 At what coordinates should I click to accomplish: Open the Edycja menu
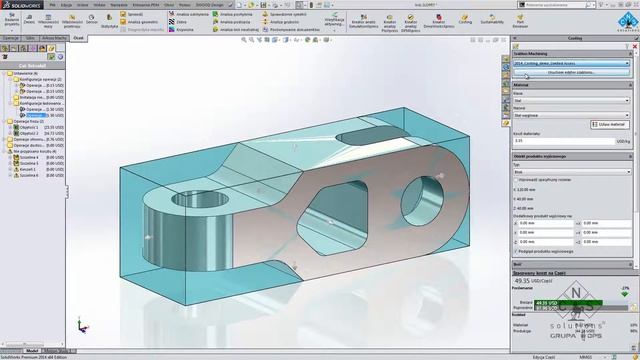66,5
